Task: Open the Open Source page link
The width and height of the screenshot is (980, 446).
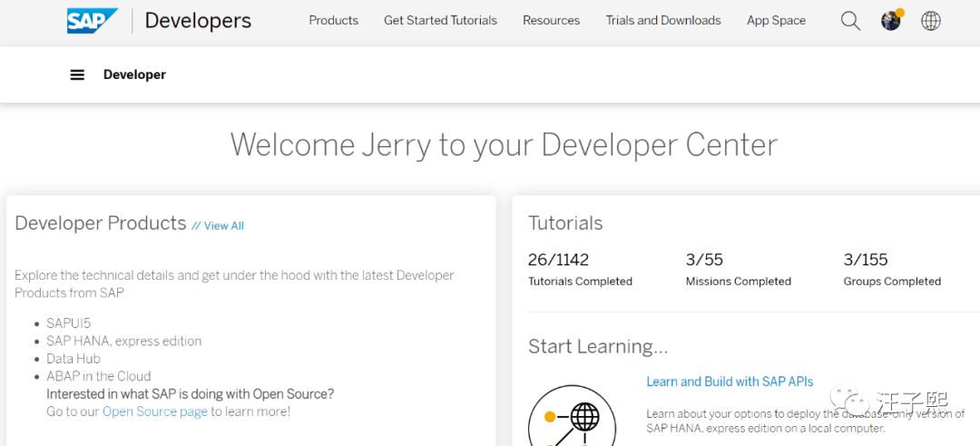Action: point(155,411)
